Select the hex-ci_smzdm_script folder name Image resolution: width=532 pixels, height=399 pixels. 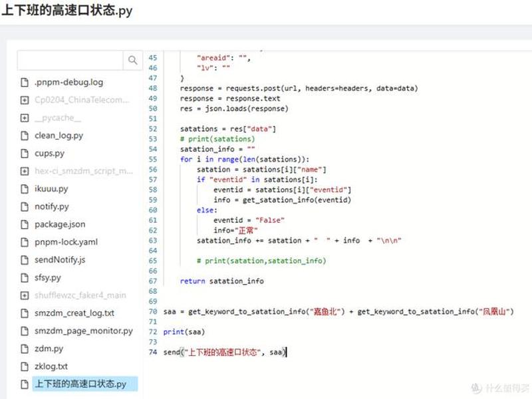[84, 171]
